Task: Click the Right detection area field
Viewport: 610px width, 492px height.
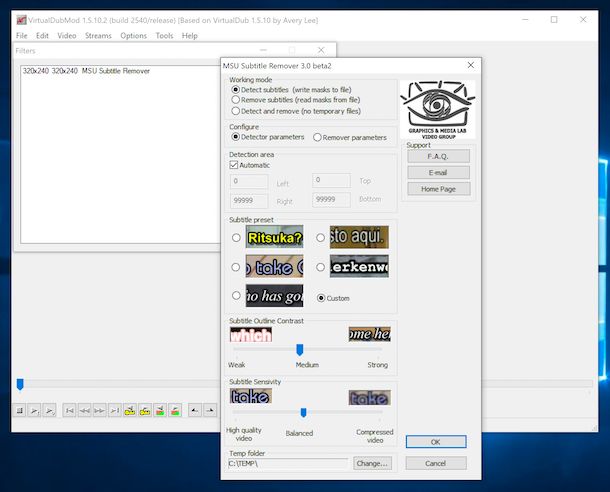Action: pyautogui.click(x=249, y=201)
